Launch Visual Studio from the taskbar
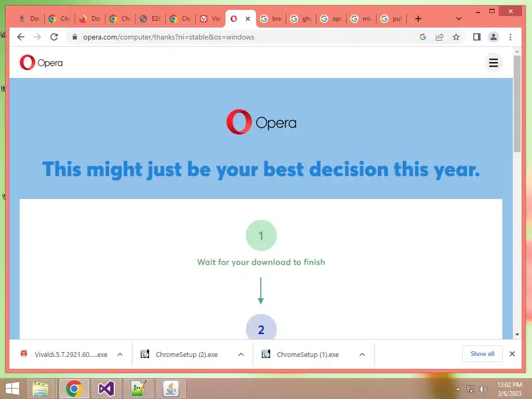Viewport: 532px width, 399px height. click(106, 389)
